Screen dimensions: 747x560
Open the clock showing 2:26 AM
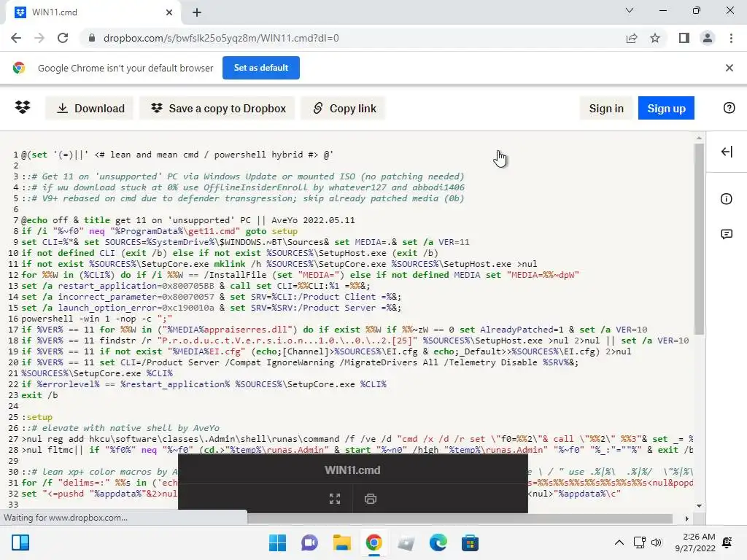(695, 542)
